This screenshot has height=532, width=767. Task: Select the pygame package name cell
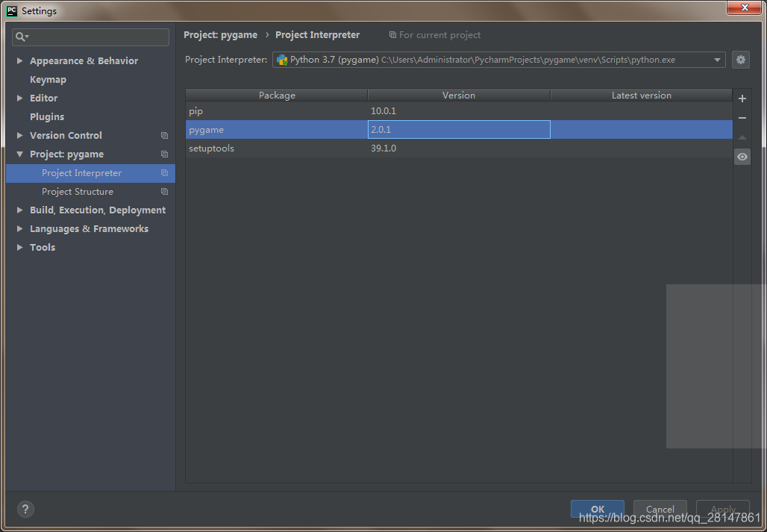[277, 130]
